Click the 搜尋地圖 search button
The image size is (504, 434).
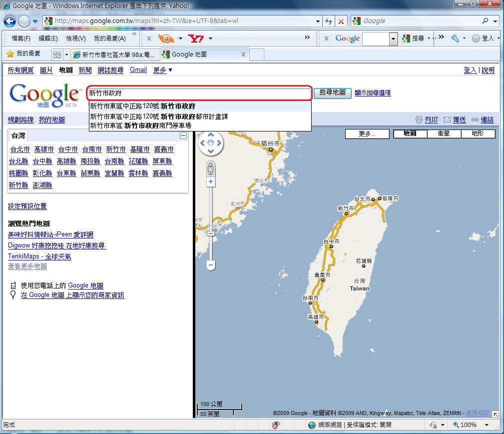[332, 92]
